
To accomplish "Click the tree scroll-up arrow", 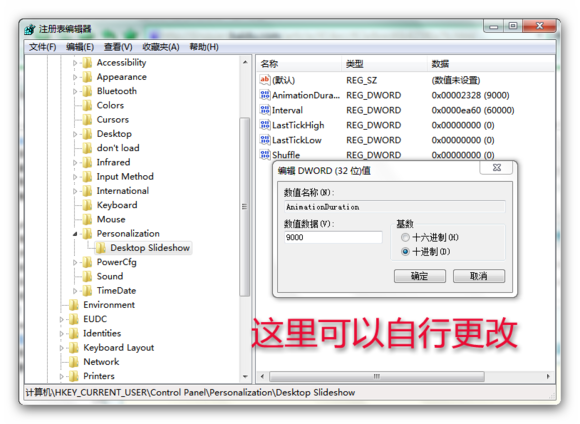I will 245,63.
